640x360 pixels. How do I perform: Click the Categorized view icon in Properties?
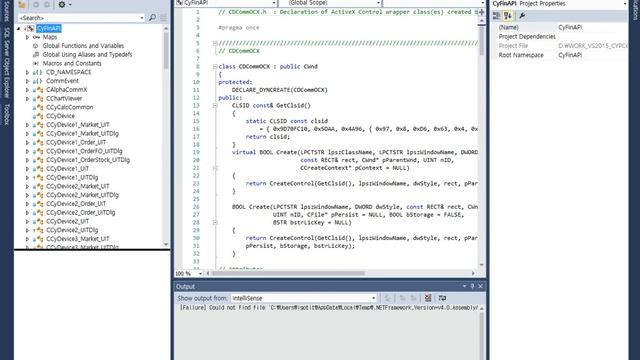pos(497,16)
